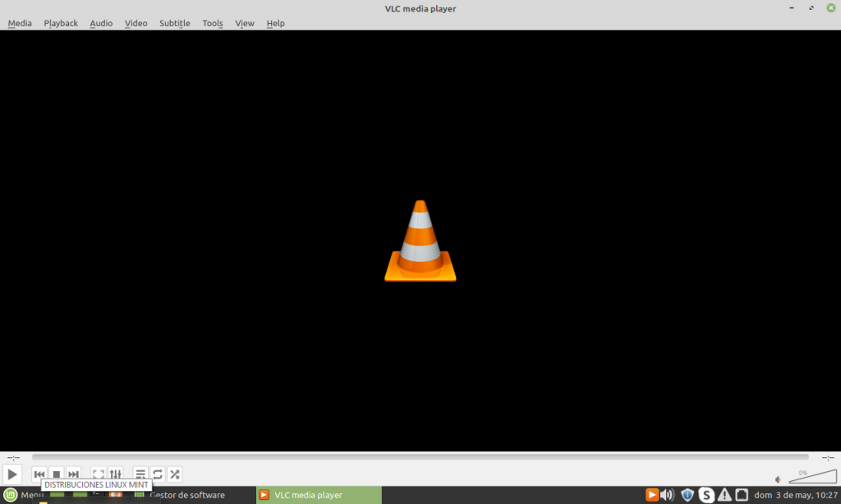Open the calendar from the panel clock
841x504 pixels.
pyautogui.click(x=795, y=495)
